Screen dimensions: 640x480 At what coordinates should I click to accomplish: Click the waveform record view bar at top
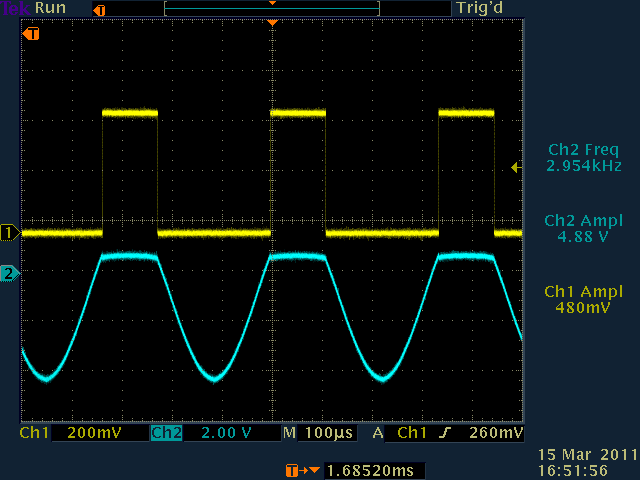click(x=272, y=9)
